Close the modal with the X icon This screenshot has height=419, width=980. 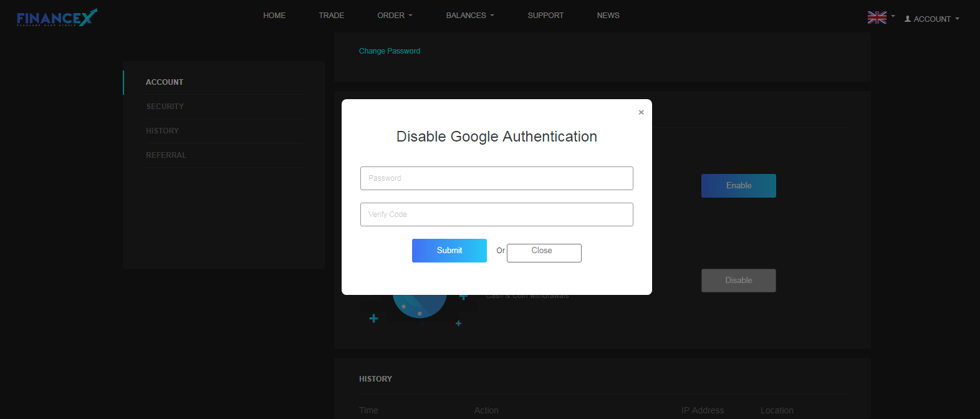[641, 112]
